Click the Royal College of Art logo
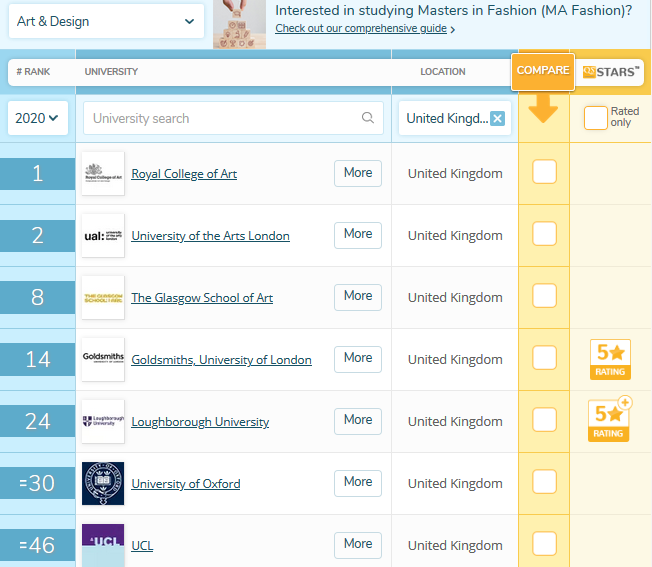The width and height of the screenshot is (652, 567). 103,173
